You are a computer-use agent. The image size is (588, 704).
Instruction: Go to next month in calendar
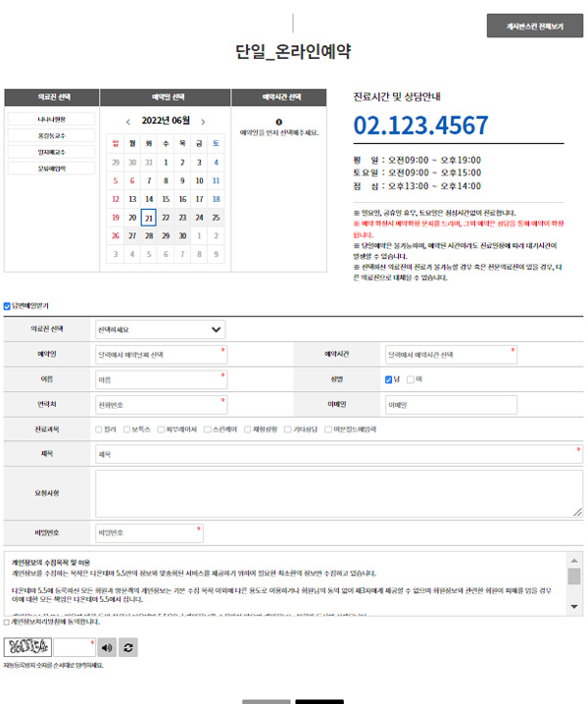tap(203, 122)
